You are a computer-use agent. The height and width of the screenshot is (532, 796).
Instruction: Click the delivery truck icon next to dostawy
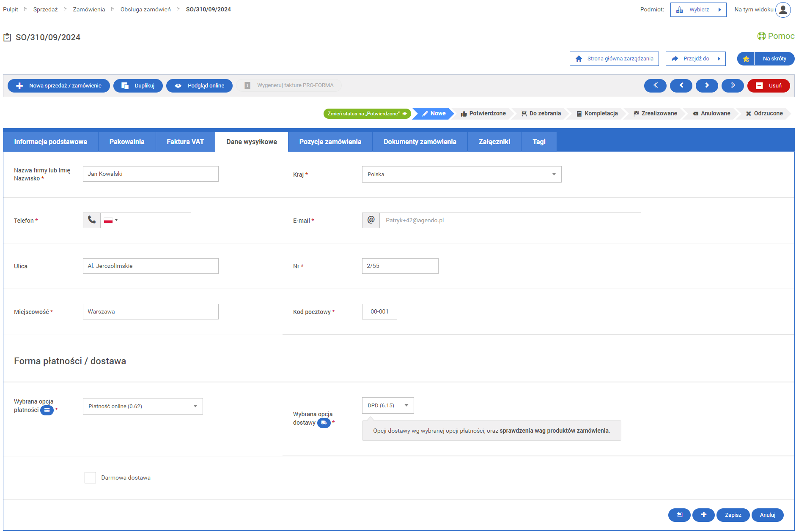(x=324, y=423)
